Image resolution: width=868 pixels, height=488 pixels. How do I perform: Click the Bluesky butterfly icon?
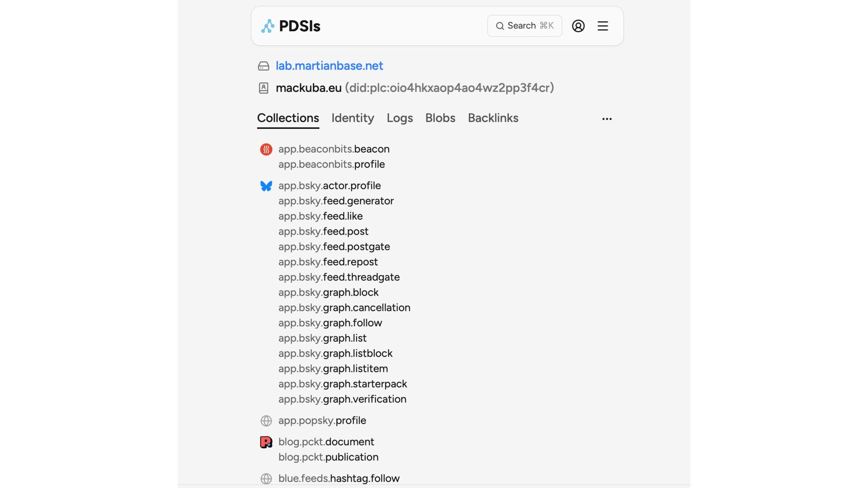coord(266,186)
